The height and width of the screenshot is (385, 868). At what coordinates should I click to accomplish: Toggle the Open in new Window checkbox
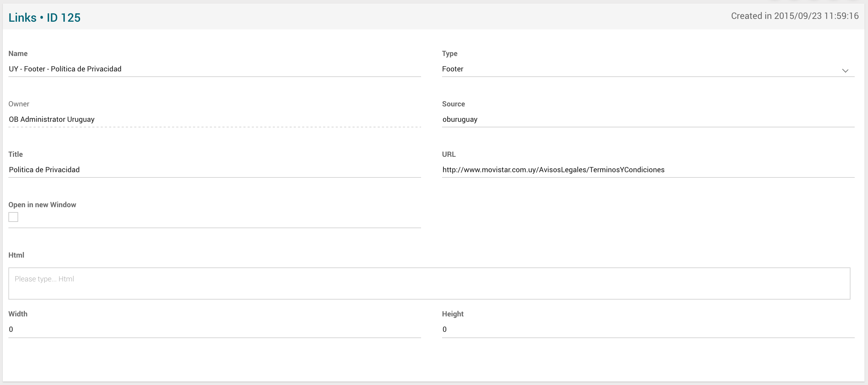[x=13, y=217]
